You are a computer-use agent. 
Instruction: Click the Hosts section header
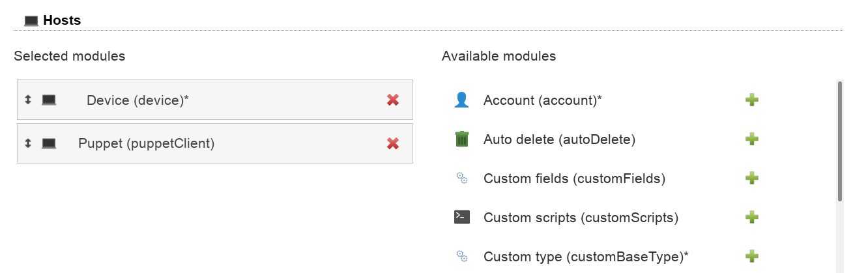(61, 20)
